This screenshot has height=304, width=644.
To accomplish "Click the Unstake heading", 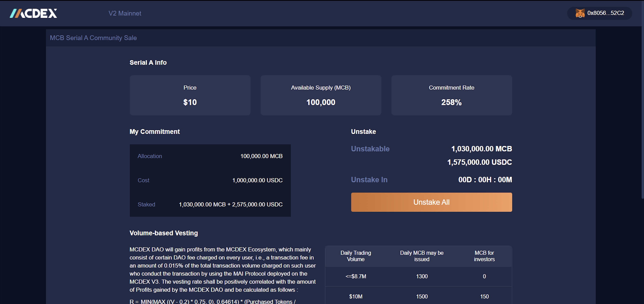I will click(x=364, y=132).
